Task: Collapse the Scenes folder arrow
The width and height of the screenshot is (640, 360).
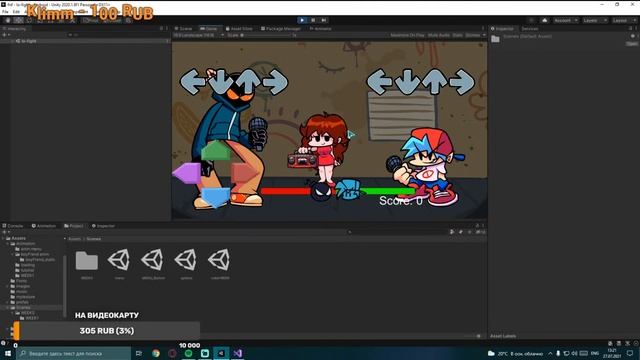Action: click(x=8, y=307)
